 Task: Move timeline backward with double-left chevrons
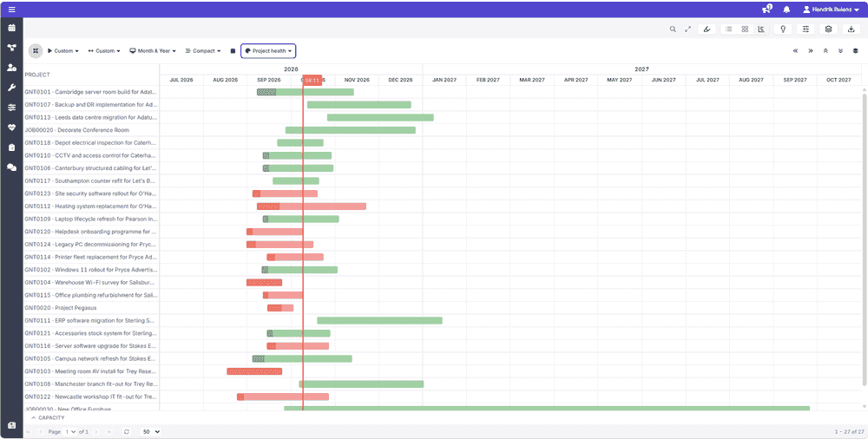[795, 51]
